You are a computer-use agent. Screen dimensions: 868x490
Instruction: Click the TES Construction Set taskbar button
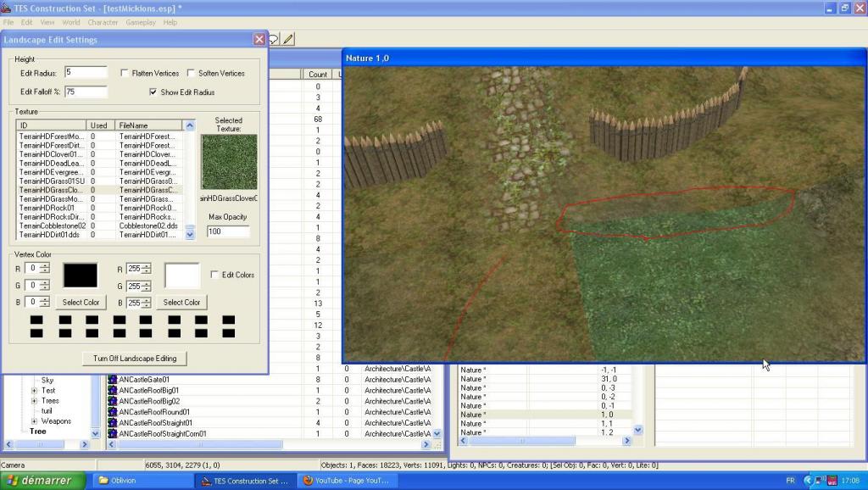pyautogui.click(x=245, y=481)
